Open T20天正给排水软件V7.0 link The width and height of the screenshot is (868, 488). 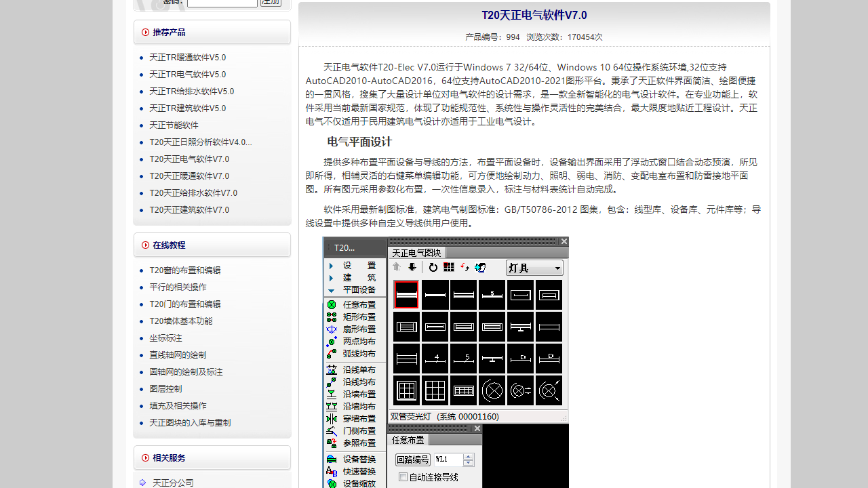[x=193, y=193]
